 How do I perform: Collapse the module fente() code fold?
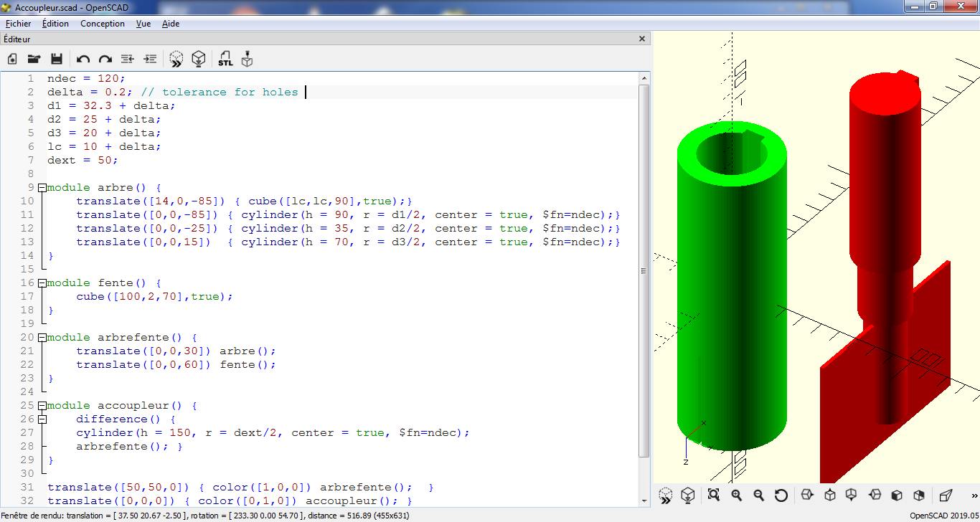click(42, 283)
